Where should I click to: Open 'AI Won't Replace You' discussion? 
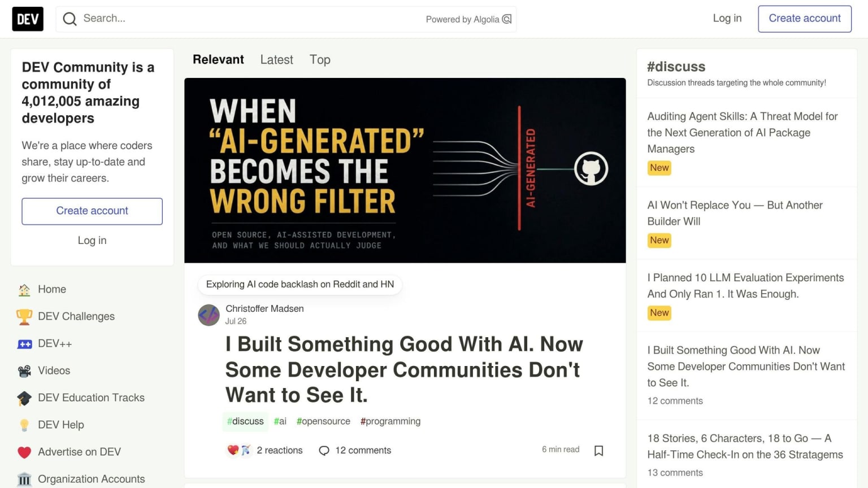735,213
